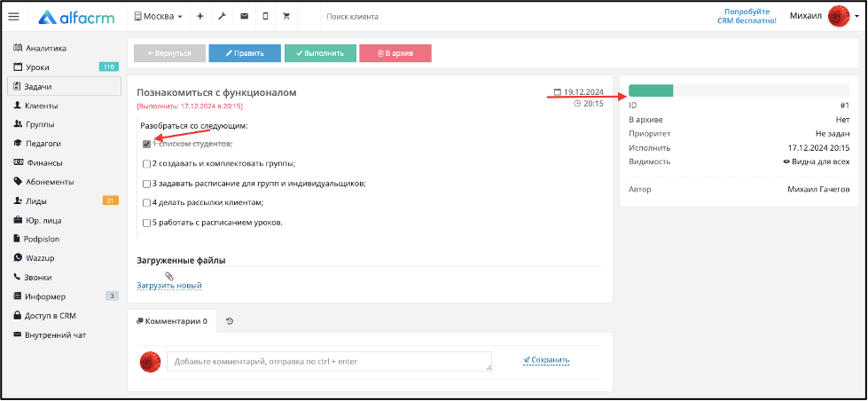Click the Загрузить новый upload link
868x401 pixels.
pos(168,286)
